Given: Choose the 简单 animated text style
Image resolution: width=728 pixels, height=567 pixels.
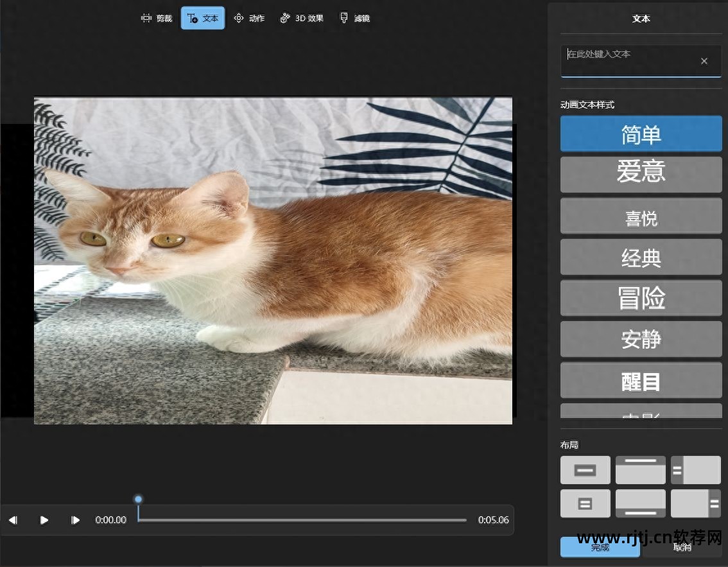Looking at the screenshot, I should 641,134.
